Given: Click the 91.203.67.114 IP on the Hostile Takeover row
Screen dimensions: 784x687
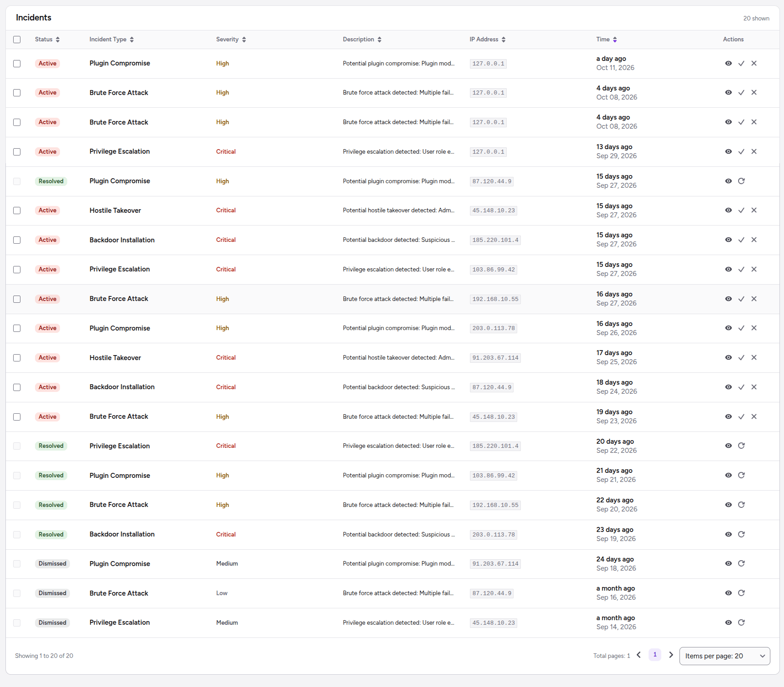Looking at the screenshot, I should coord(495,358).
